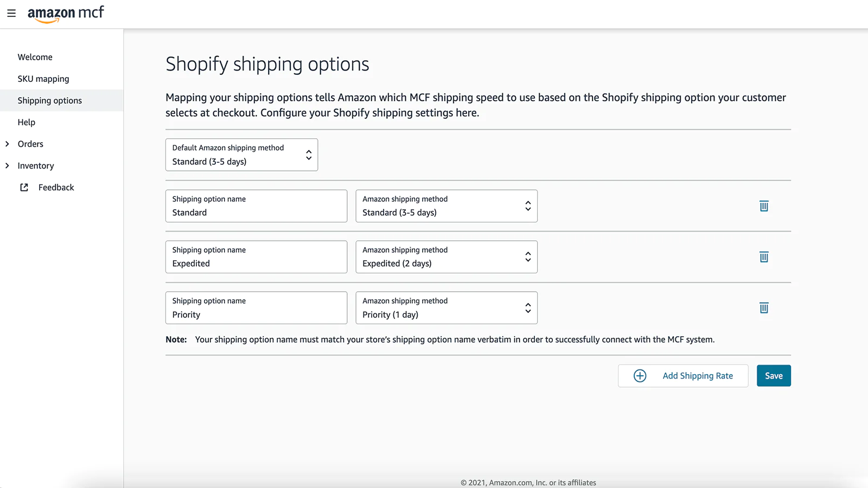Edit the Standard shipping option name field
Viewport: 868px width, 488px height.
pyautogui.click(x=256, y=206)
